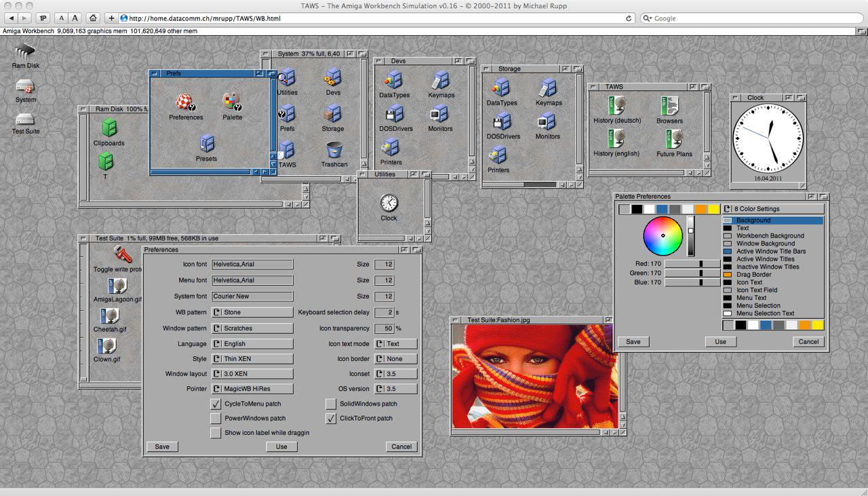Open the Cheetah.gif file icon
Viewport: 868px width, 496px height.
click(x=110, y=317)
